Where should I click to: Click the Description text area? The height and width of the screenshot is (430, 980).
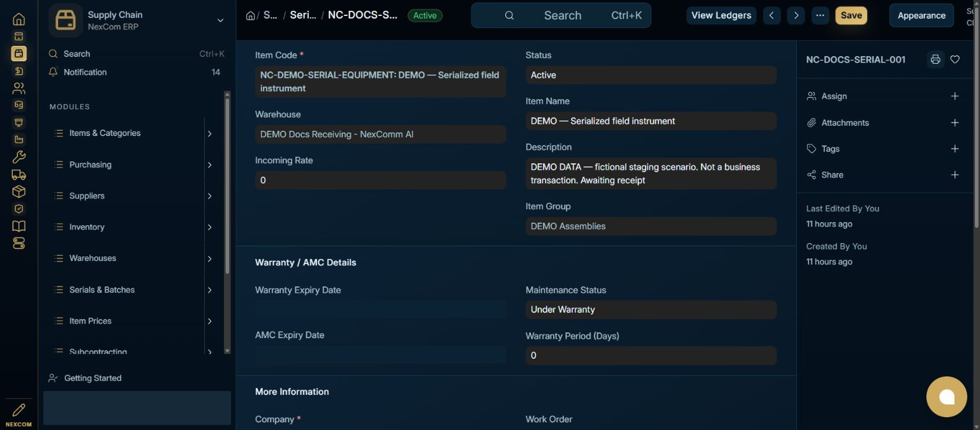pos(651,174)
